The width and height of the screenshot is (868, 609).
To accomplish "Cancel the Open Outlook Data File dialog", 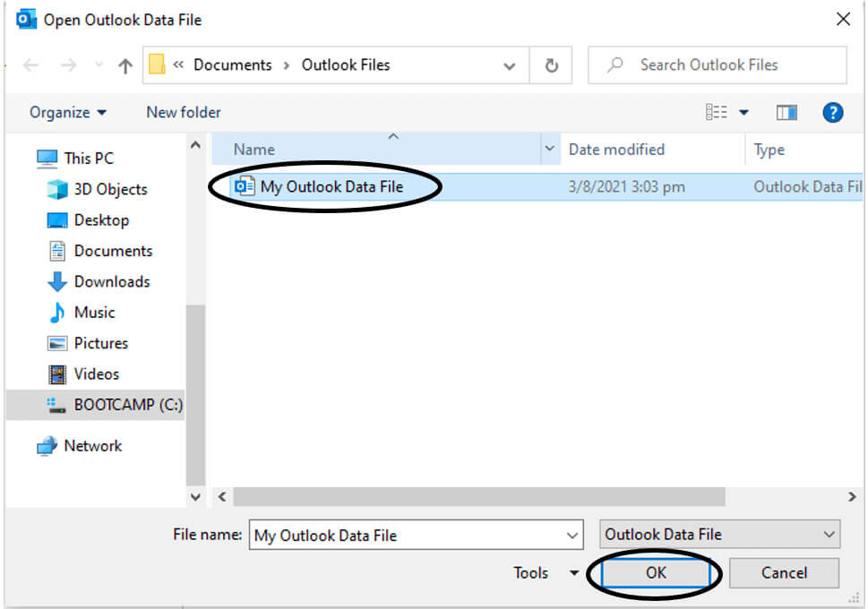I will [x=784, y=572].
